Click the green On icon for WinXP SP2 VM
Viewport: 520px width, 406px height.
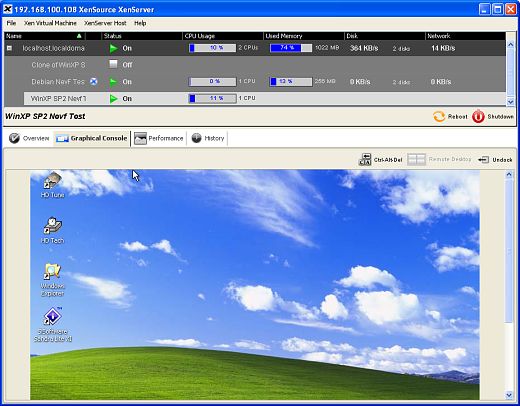click(x=114, y=99)
